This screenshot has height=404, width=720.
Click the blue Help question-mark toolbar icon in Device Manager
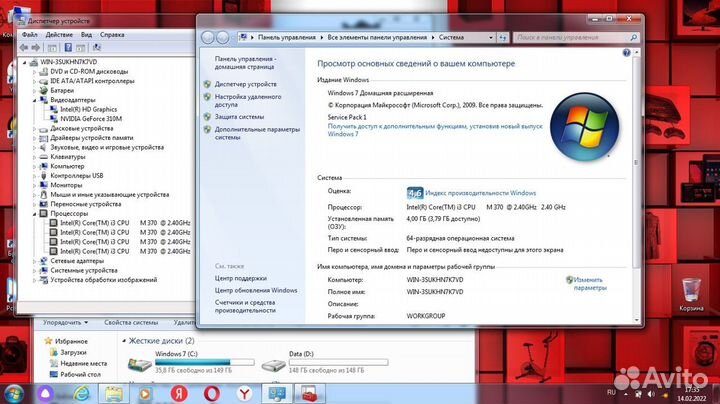[x=68, y=47]
